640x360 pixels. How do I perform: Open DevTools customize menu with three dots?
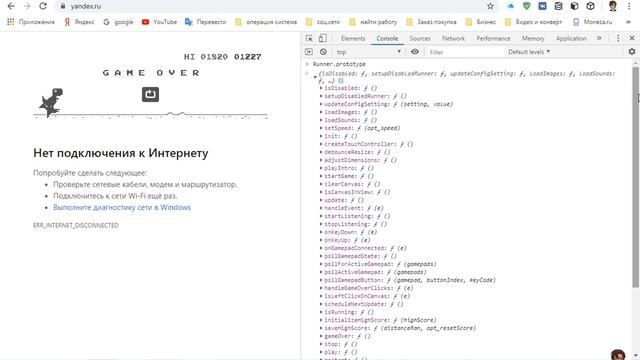[x=618, y=38]
